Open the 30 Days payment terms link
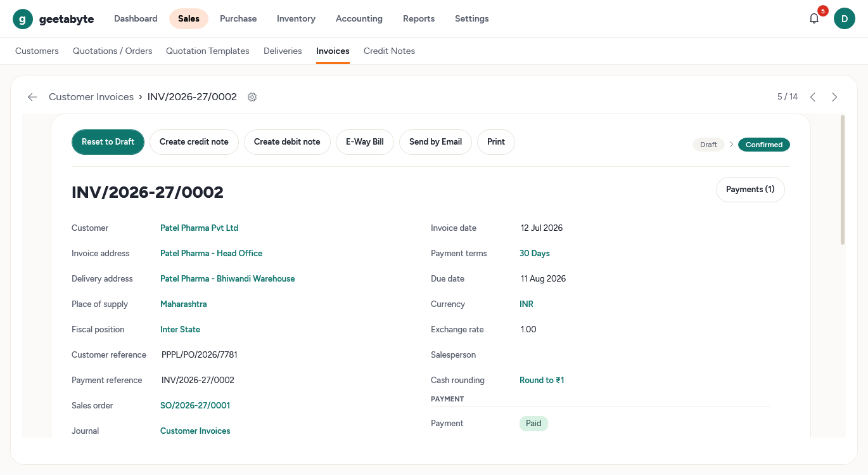 pos(535,254)
